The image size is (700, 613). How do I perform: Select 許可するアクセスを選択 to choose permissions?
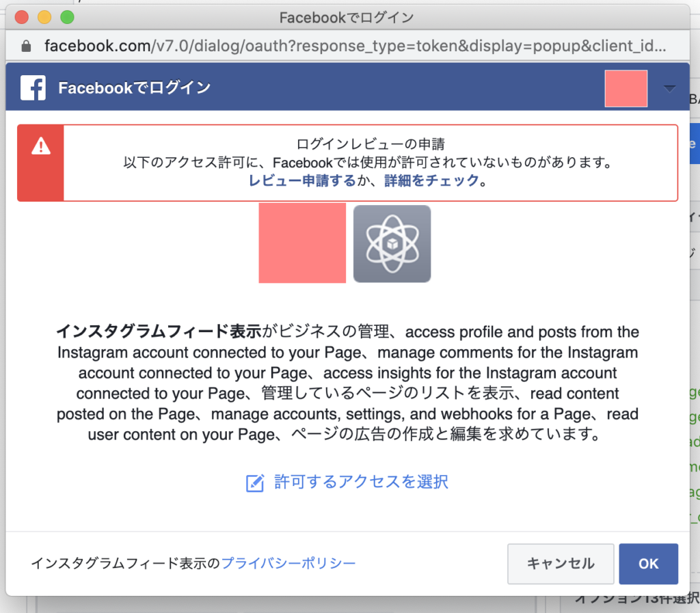[x=360, y=483]
